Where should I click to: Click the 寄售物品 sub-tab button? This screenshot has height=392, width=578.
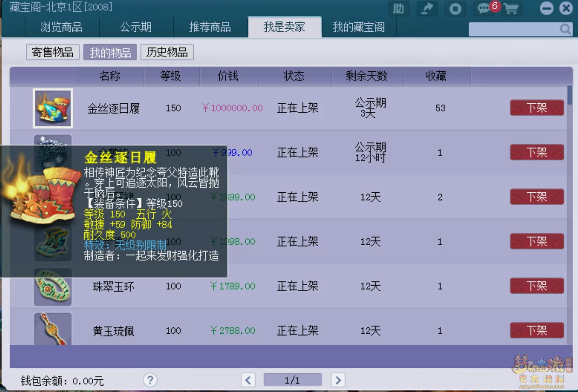53,52
